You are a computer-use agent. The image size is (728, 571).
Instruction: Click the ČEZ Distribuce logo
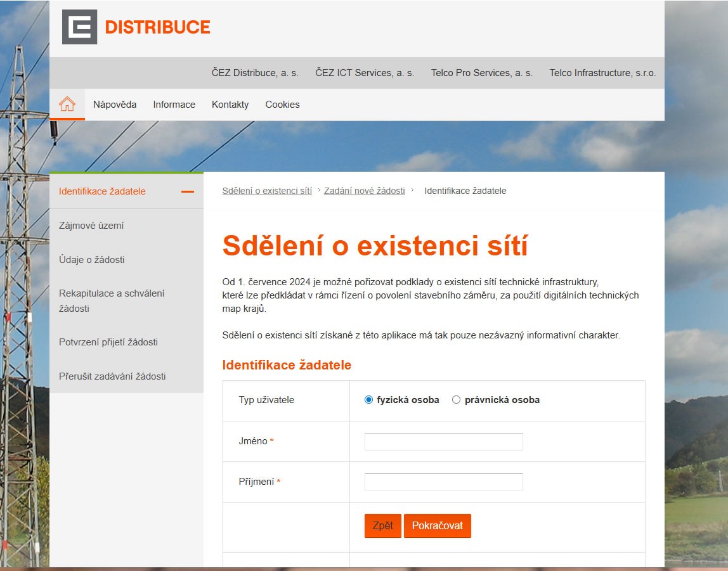(x=136, y=27)
